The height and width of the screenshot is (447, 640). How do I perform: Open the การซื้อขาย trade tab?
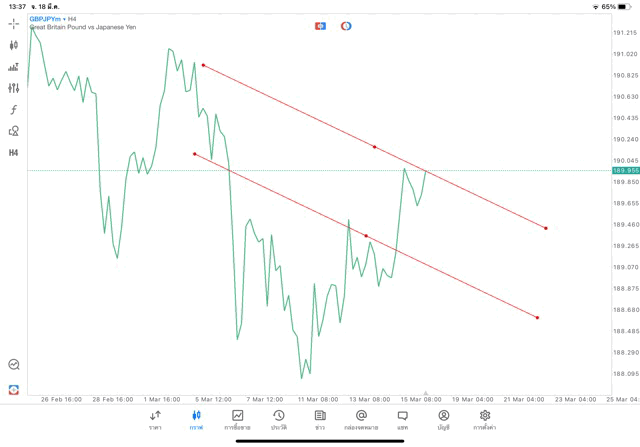point(237,420)
